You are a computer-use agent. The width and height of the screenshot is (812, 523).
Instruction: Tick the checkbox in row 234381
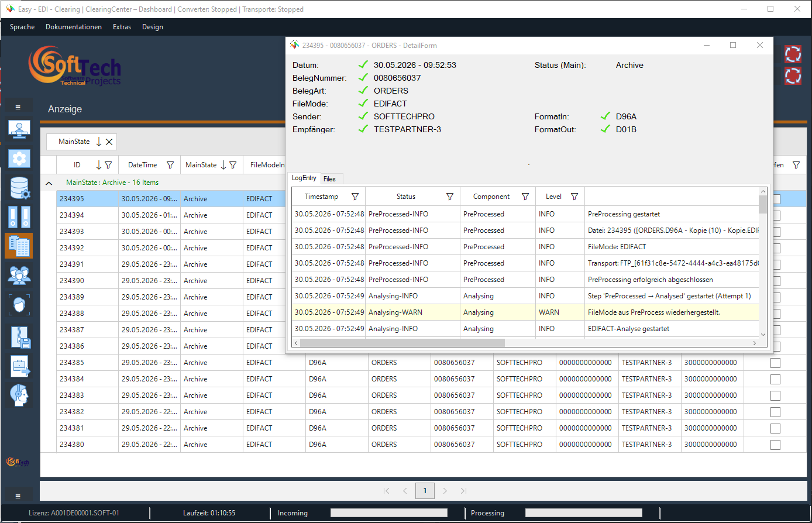(775, 428)
